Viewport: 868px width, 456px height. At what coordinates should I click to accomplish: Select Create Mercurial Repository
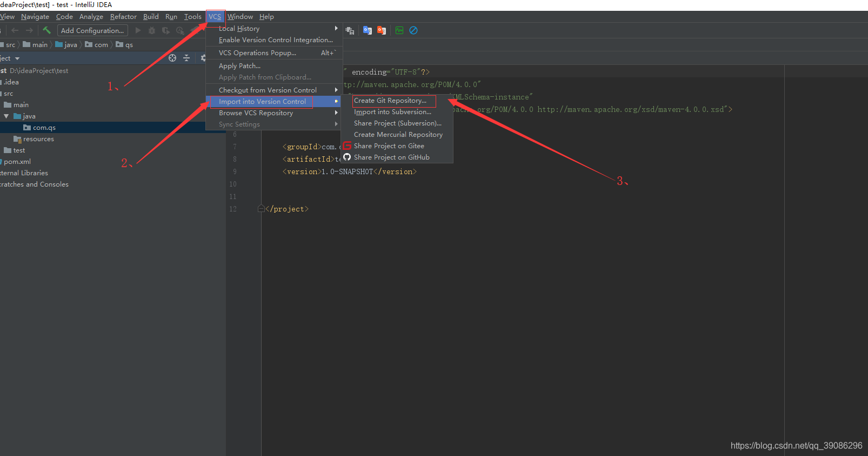coord(397,135)
